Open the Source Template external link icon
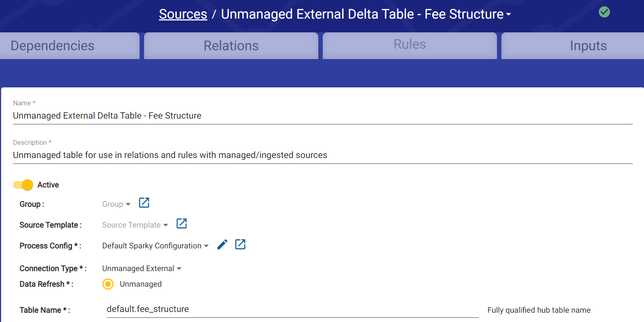Viewport: 644px width, 322px height. pyautogui.click(x=181, y=223)
